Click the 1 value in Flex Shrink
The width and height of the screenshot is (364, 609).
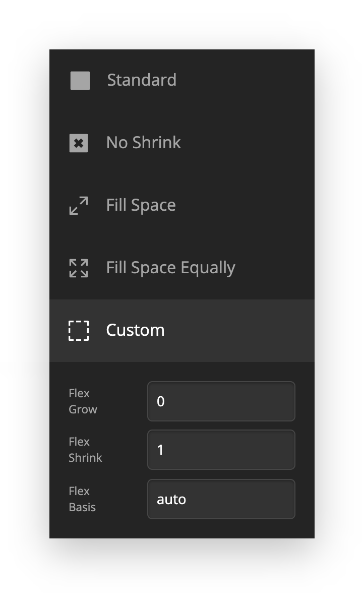[161, 450]
